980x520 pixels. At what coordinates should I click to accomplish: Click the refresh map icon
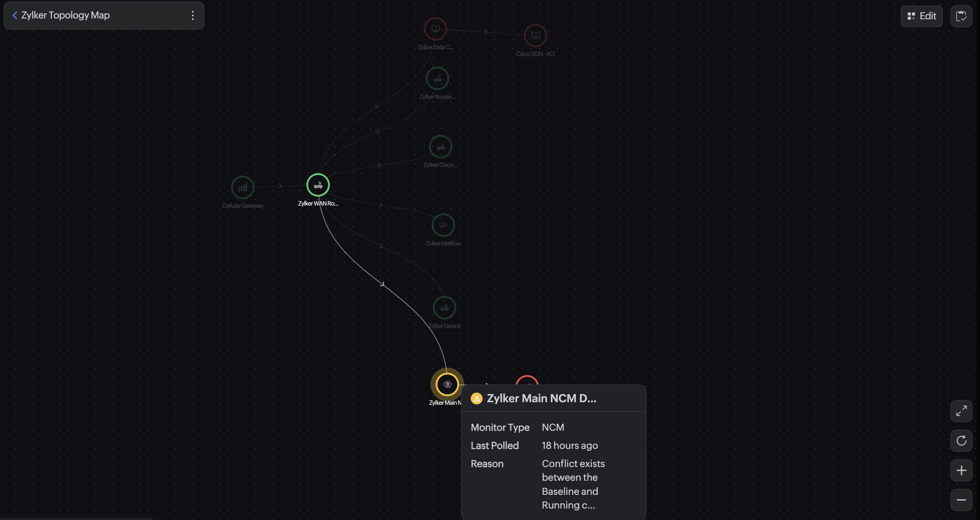point(961,440)
